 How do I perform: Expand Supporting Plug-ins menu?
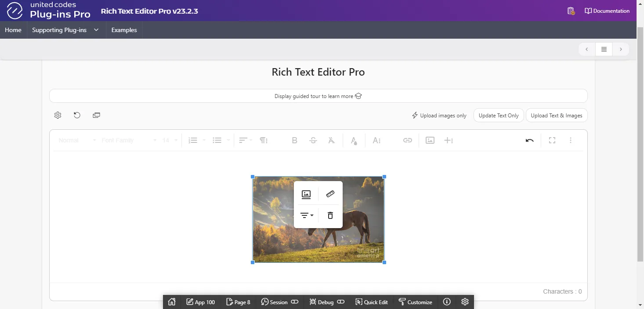coord(65,30)
